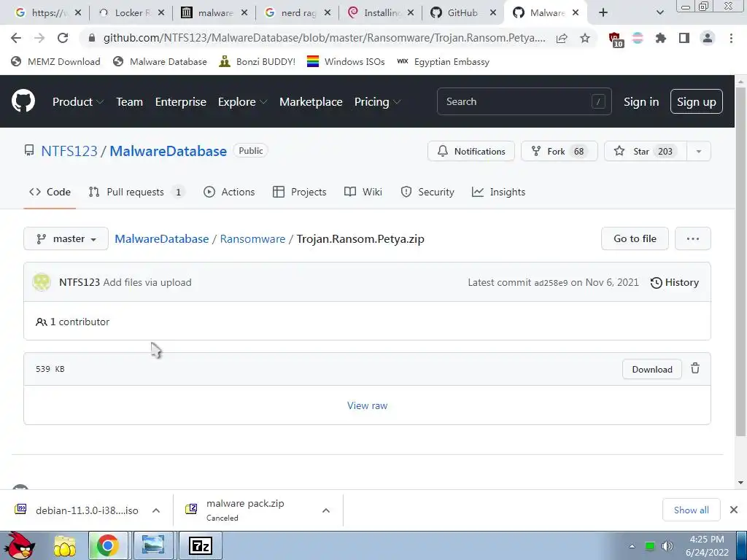
Task: Click the volume speaker tray icon
Action: point(667,546)
